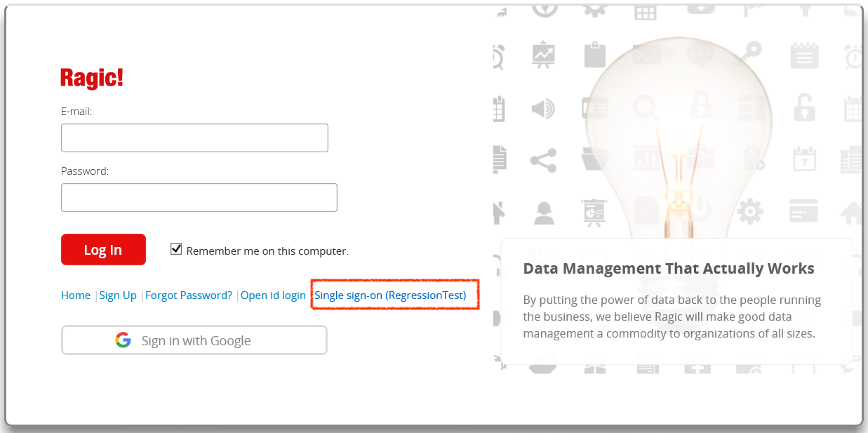The width and height of the screenshot is (868, 433).
Task: Click the Sign in with Google label
Action: (196, 341)
